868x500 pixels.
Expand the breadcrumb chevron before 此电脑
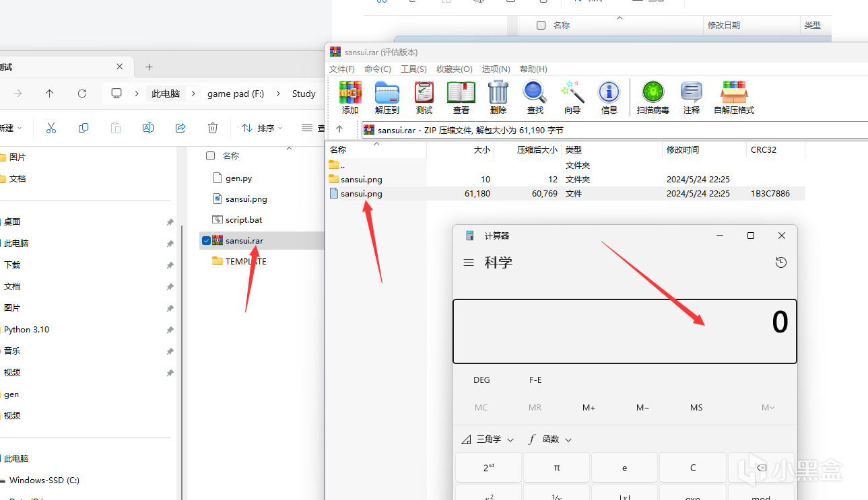click(x=137, y=94)
